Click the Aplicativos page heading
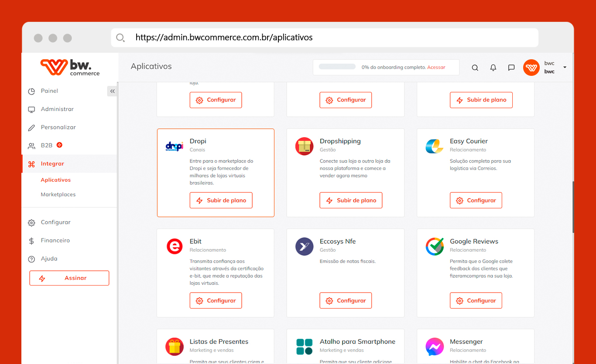 (x=151, y=66)
